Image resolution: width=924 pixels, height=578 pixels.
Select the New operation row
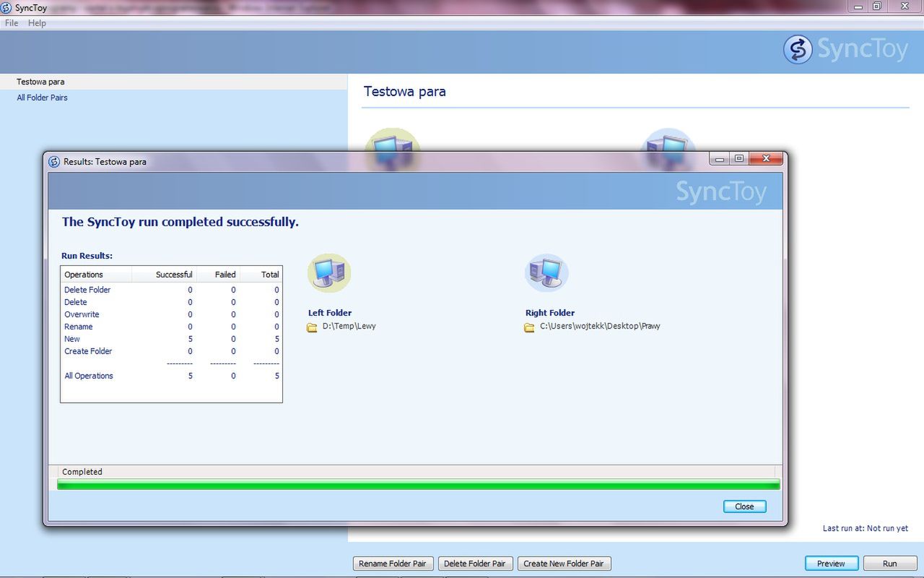tap(171, 339)
